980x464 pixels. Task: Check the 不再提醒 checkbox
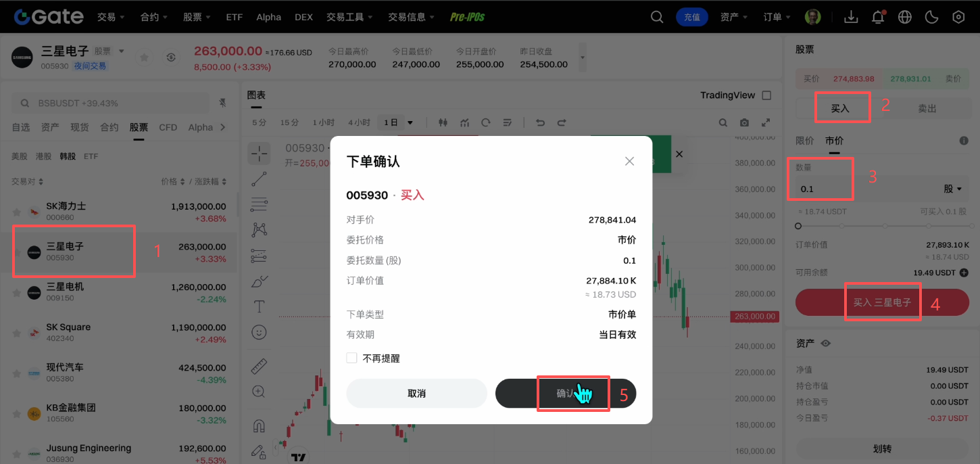(x=351, y=358)
